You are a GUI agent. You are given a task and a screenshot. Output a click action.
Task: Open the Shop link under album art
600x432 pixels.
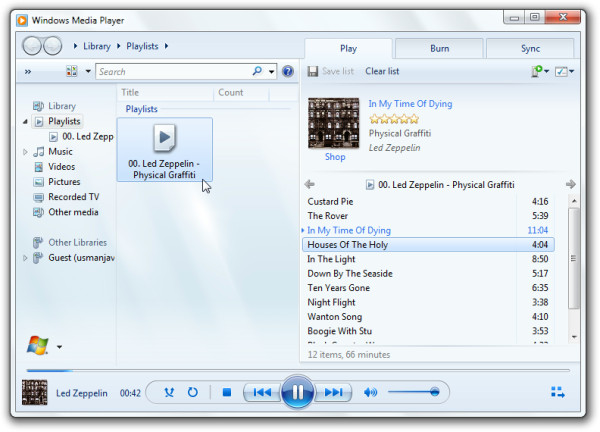(335, 156)
